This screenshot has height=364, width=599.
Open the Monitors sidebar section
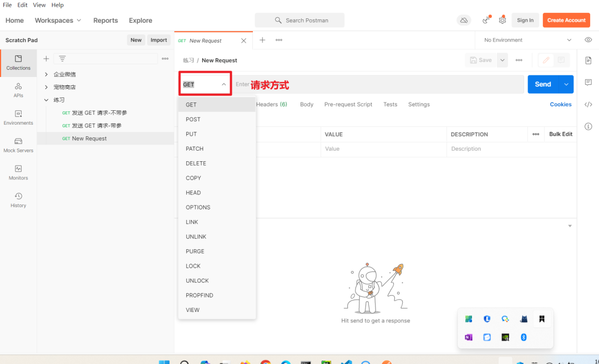(x=18, y=172)
